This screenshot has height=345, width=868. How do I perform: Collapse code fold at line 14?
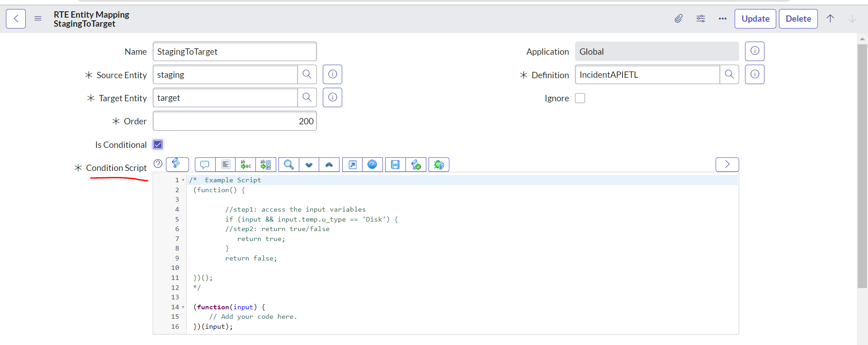(183, 307)
